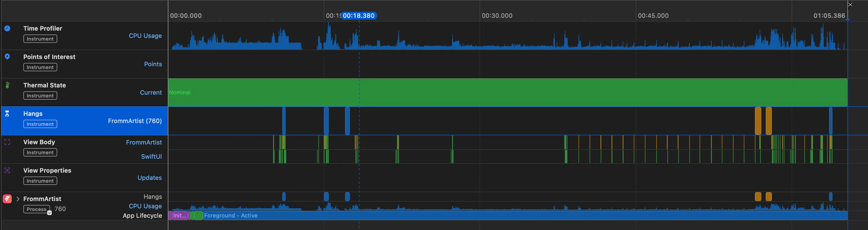Screen dimensions: 868x230
Task: Click the FrommArtist lane label on View Body
Action: click(144, 142)
